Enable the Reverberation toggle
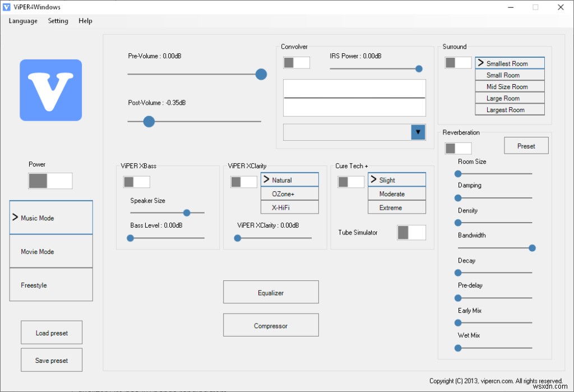Image resolution: width=574 pixels, height=392 pixels. pyautogui.click(x=458, y=149)
